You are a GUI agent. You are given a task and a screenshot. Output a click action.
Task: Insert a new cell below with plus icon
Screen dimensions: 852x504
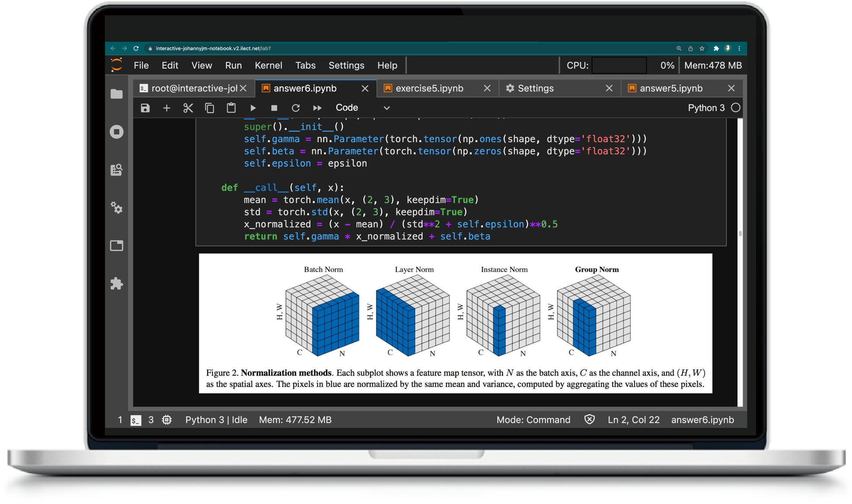[166, 108]
